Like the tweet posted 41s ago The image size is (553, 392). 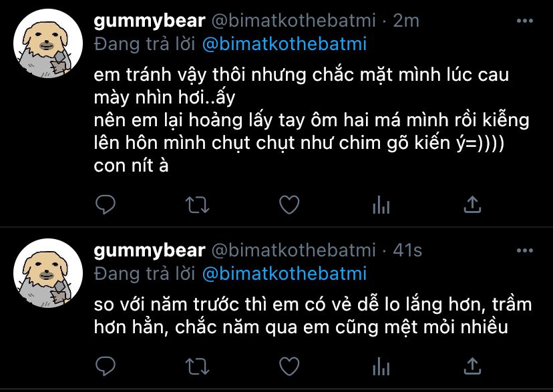click(x=289, y=366)
